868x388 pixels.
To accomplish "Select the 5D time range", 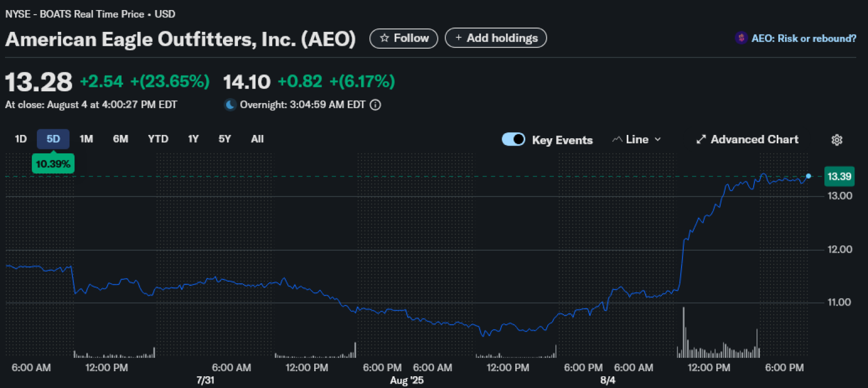I will 53,139.
